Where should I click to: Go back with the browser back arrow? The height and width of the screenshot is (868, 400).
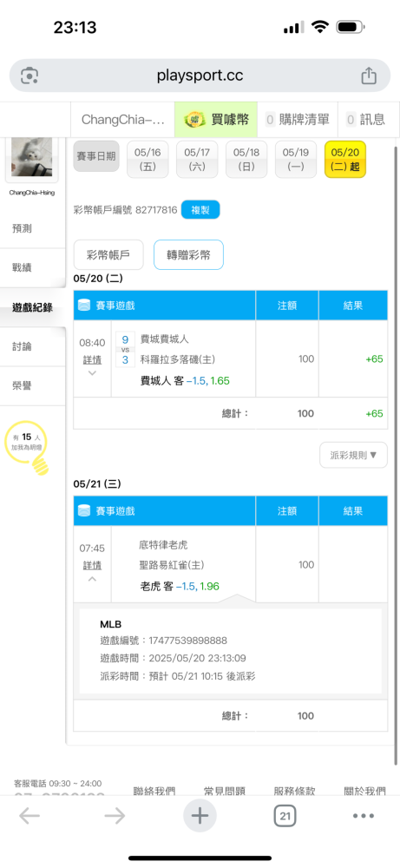click(30, 815)
